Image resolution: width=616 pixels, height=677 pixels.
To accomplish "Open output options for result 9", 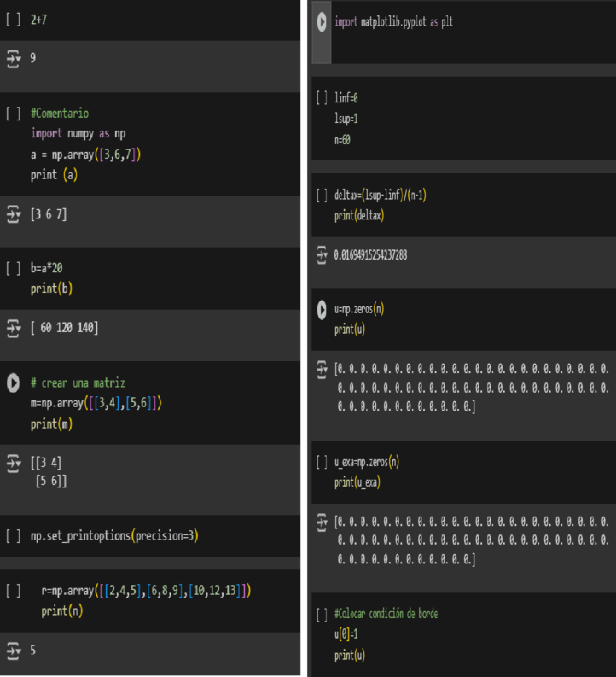I will tap(14, 58).
